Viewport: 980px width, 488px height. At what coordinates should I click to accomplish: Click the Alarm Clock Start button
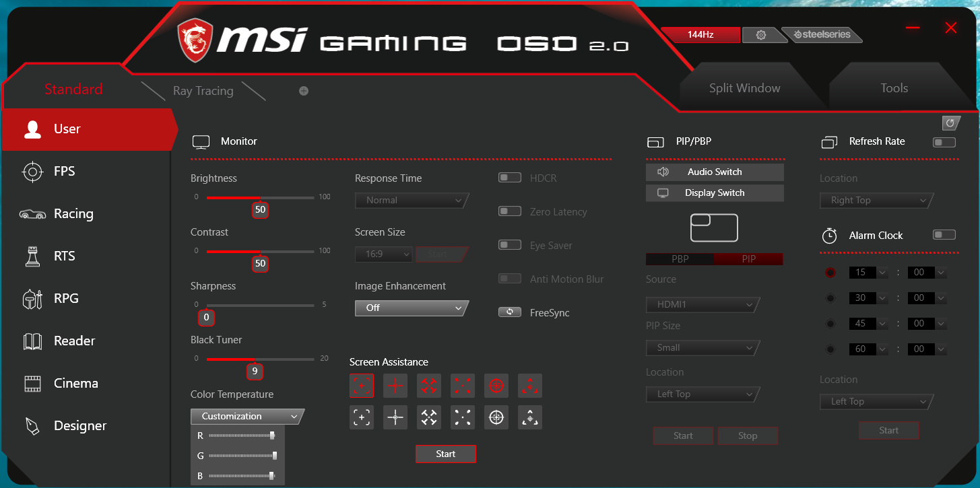888,431
